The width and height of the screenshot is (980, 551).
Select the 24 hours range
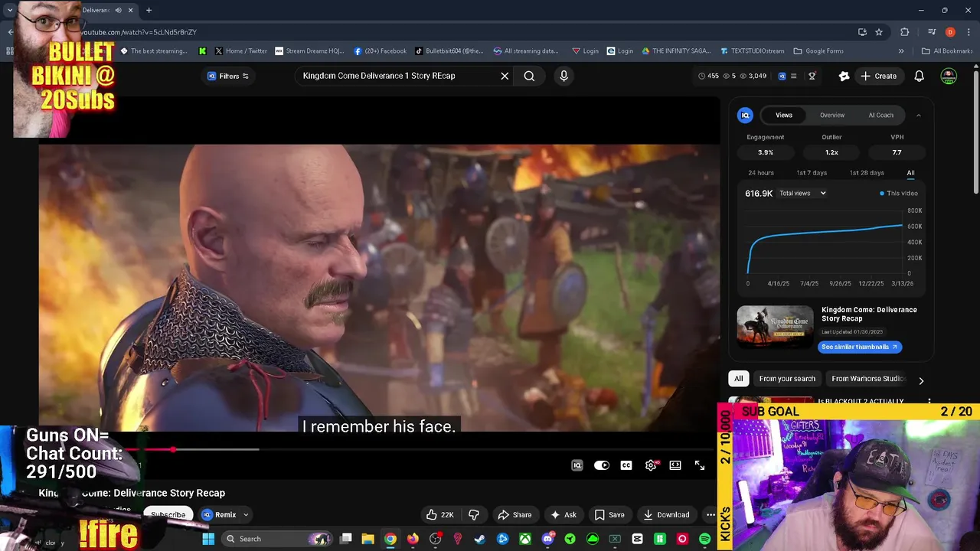[761, 173]
